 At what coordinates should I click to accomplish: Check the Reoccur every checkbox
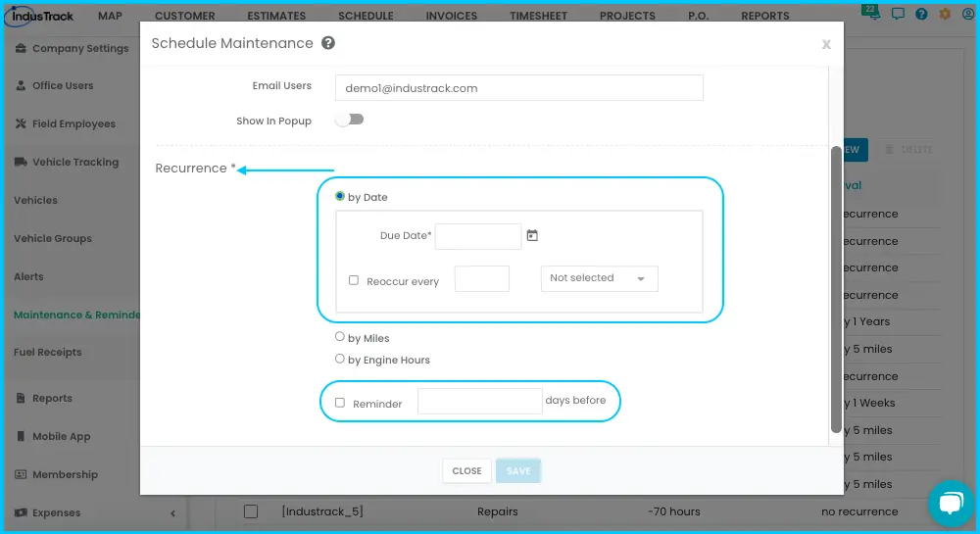point(354,280)
